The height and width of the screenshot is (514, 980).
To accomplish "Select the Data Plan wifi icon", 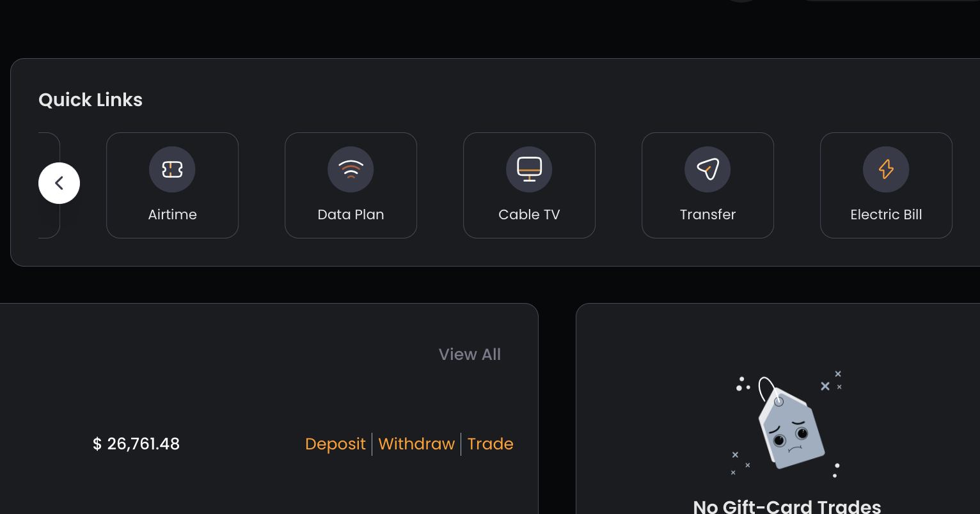I will click(x=351, y=169).
